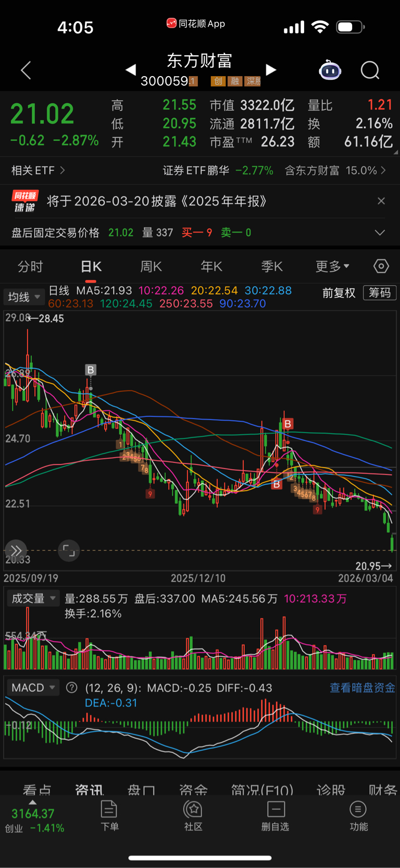The width and height of the screenshot is (400, 868).
Task: Open the 功能 functions icon
Action: (x=358, y=816)
